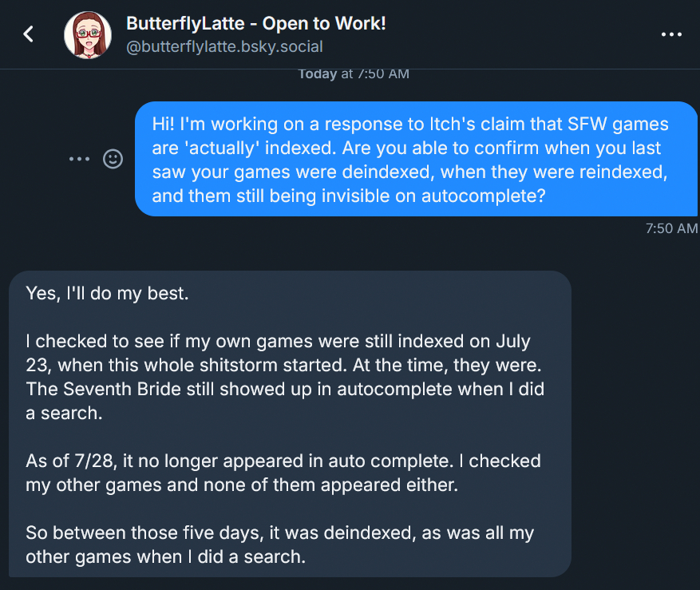This screenshot has width=700, height=590.
Task: Click 'July' in the received message
Action: pyautogui.click(x=512, y=342)
